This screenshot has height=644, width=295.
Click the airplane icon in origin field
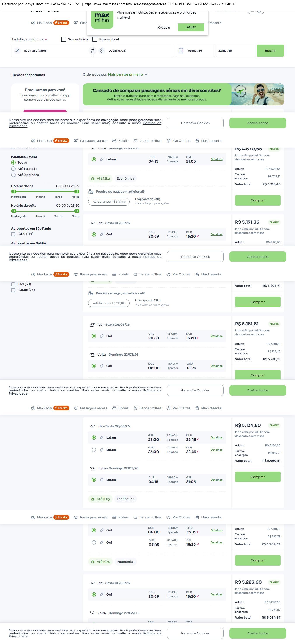[17, 51]
